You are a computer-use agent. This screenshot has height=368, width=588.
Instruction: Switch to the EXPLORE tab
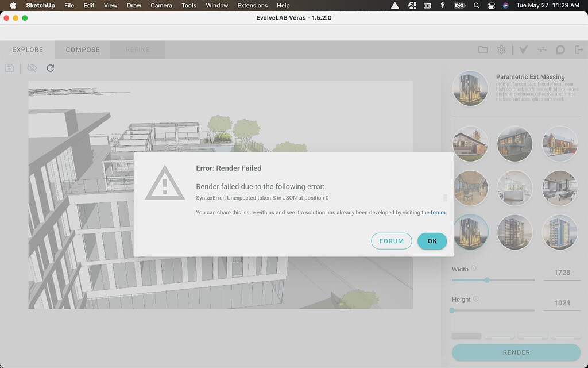(x=27, y=49)
